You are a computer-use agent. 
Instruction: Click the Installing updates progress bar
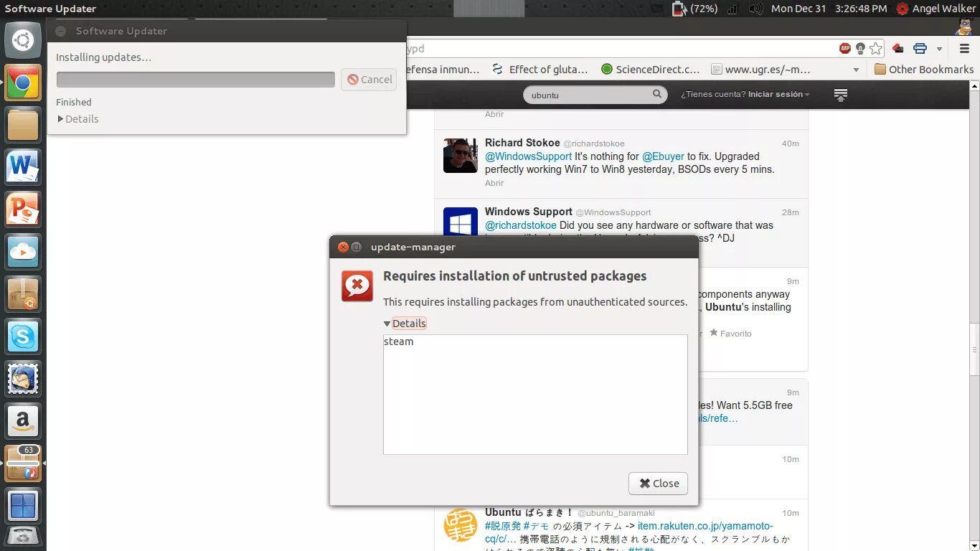coord(196,80)
